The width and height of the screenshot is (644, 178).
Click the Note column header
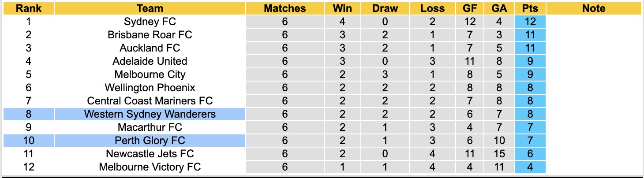(594, 8)
